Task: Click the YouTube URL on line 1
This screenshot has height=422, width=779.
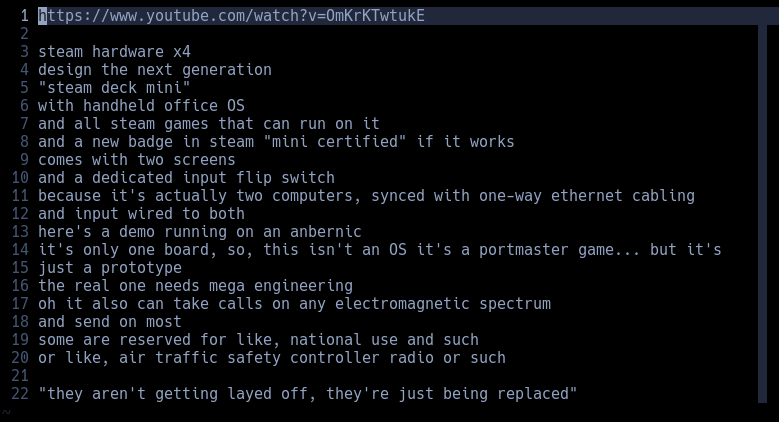Action: (230, 16)
